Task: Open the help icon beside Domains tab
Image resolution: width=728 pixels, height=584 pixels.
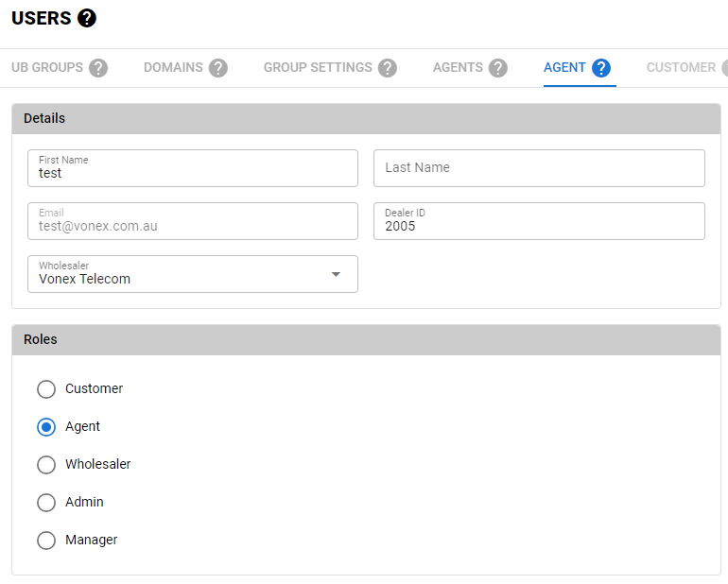Action: 218,68
